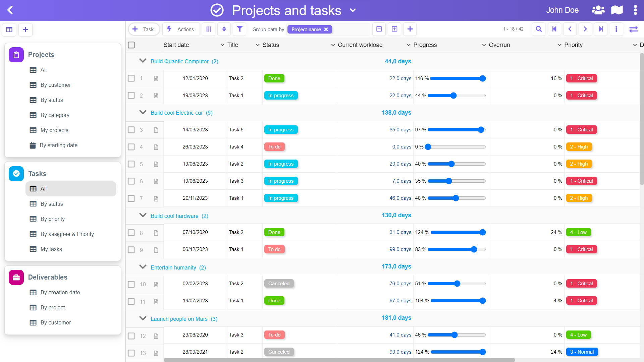Open the map icon in header
The width and height of the screenshot is (644, 362).
[617, 10]
